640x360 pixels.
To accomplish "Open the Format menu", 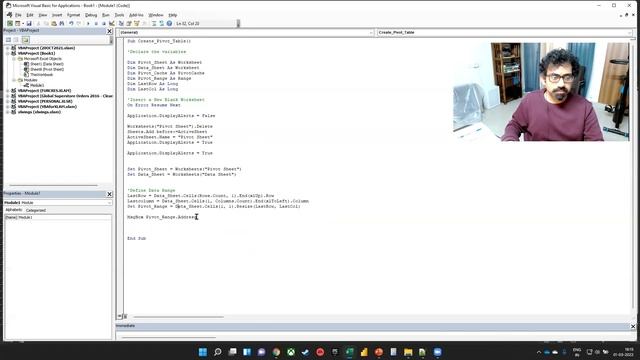I will pyautogui.click(x=73, y=15).
